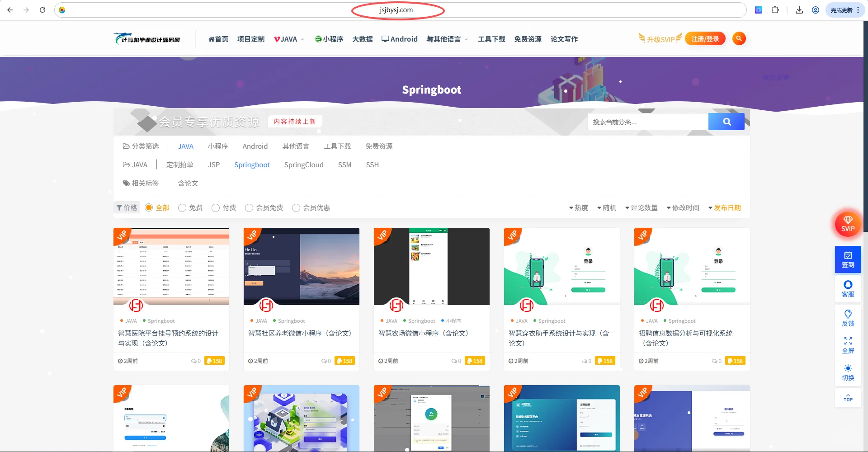
Task: Expand the JAVA navigation dropdown
Action: (x=288, y=39)
